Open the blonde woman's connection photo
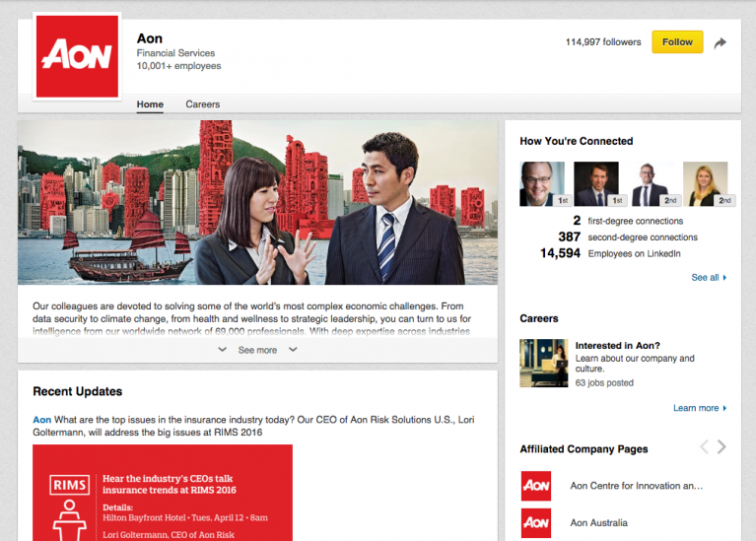756x541 pixels. 705,184
